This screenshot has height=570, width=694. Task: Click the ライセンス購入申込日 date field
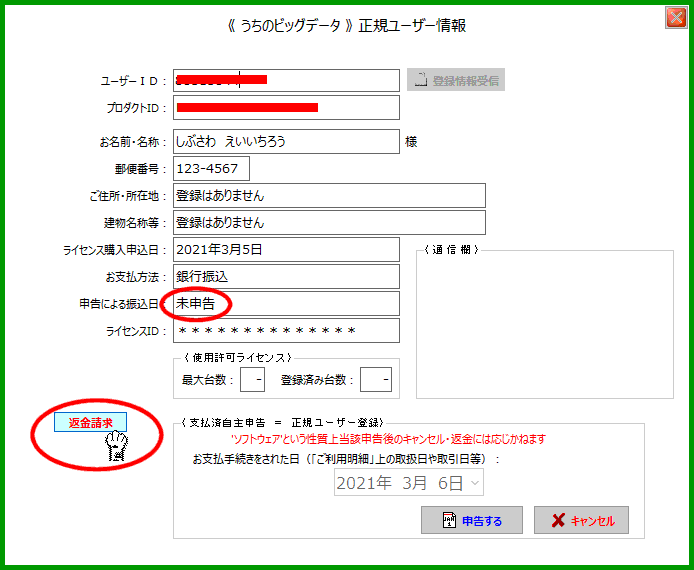click(286, 250)
